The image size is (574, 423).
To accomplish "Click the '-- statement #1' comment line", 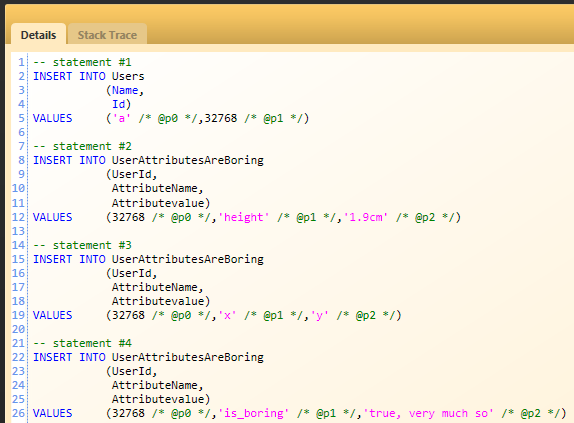I will (82, 62).
